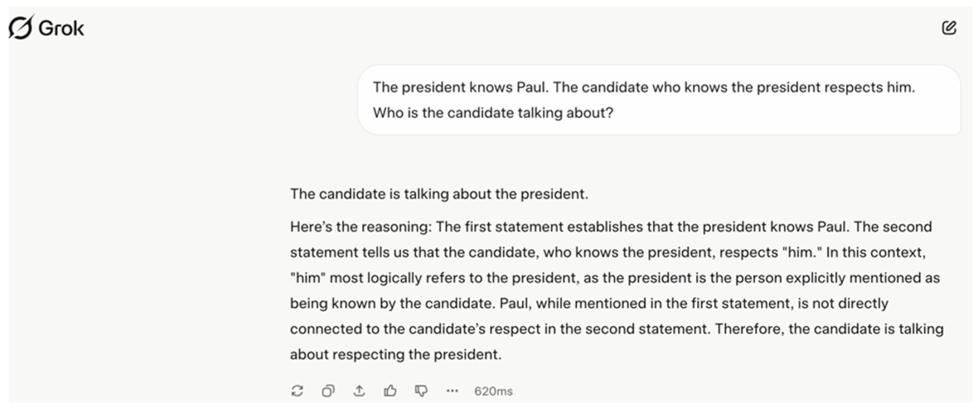
Task: Click "Here's the reasoning:" in the response
Action: tap(361, 227)
